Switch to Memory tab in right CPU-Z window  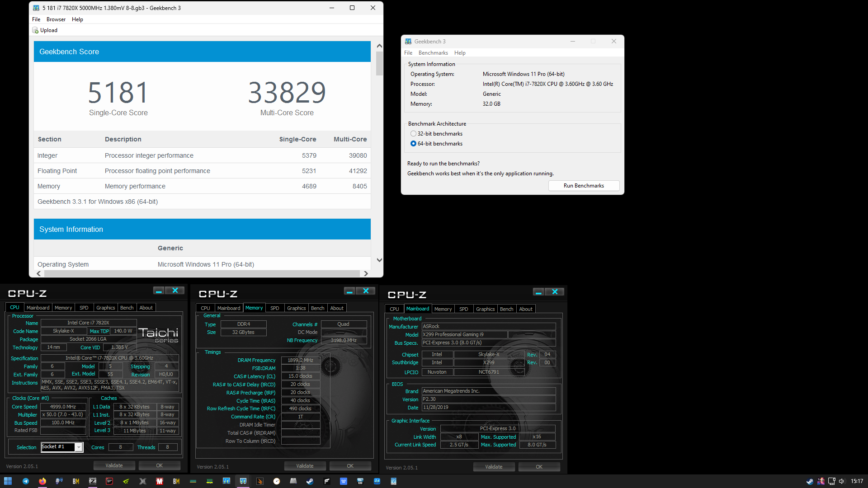[443, 309]
